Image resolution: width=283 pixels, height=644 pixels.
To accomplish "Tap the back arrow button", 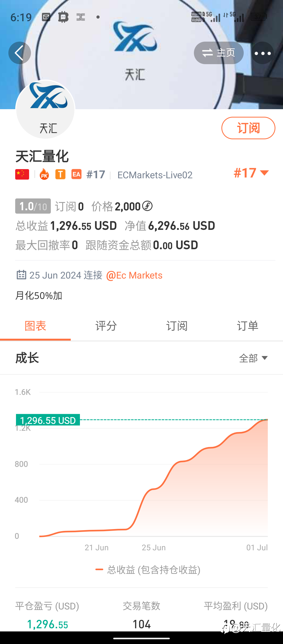I will click(x=19, y=53).
